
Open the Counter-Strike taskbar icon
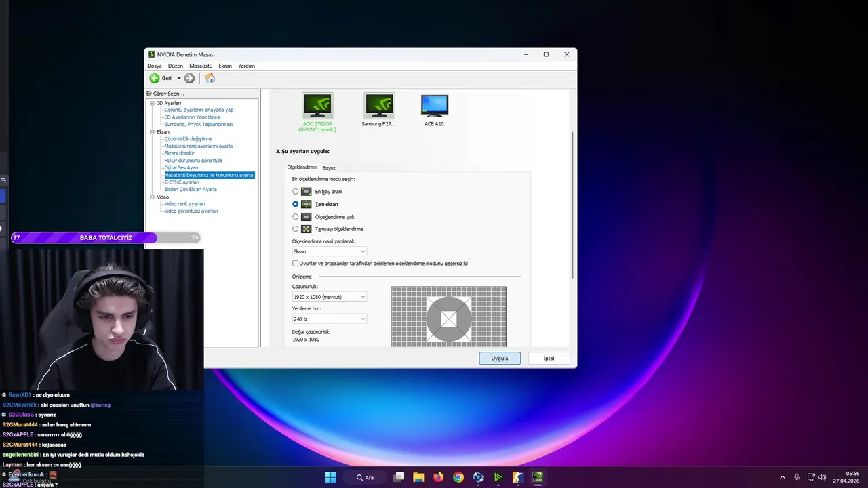[517, 477]
